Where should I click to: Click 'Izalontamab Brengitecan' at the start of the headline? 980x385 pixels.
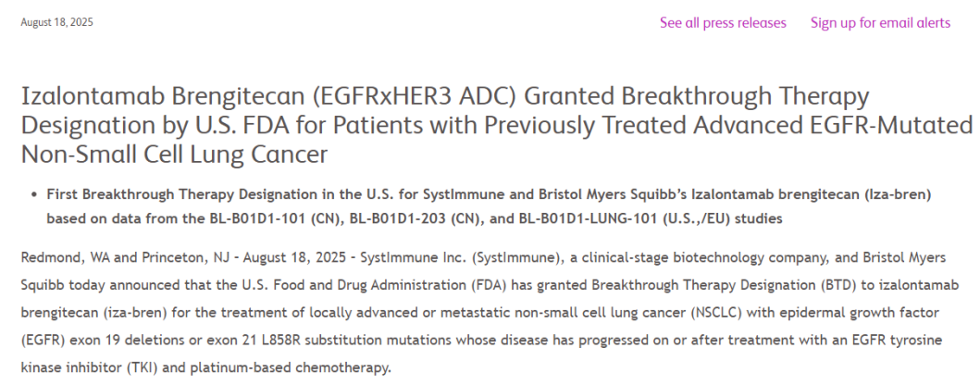tap(162, 97)
